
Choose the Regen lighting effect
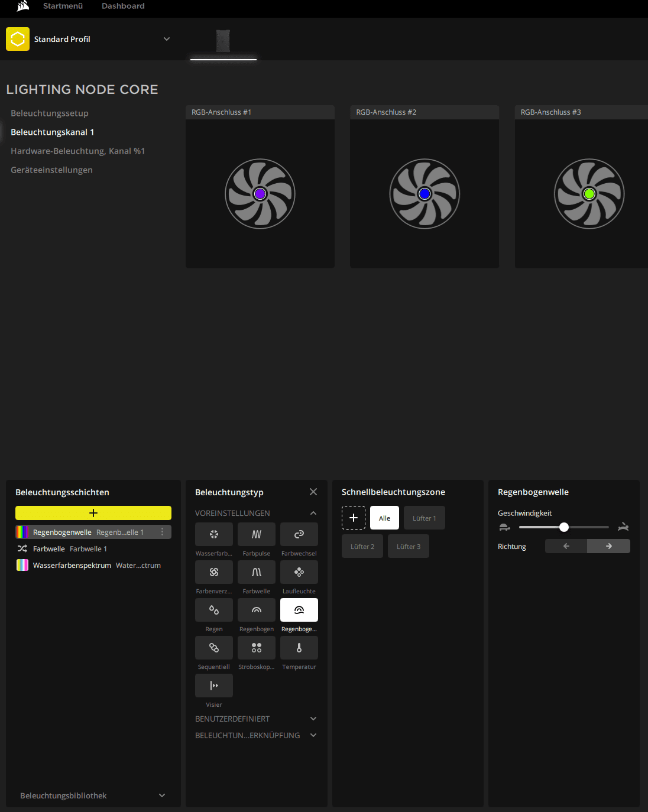pyautogui.click(x=214, y=610)
